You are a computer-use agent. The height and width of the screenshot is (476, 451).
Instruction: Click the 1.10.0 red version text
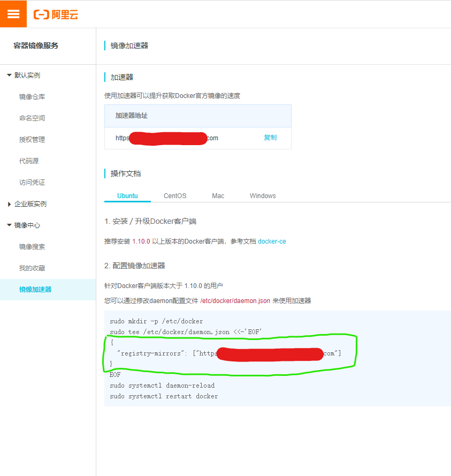click(x=141, y=241)
